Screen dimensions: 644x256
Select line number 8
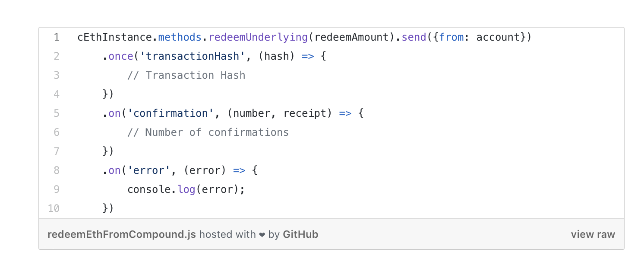coord(57,170)
